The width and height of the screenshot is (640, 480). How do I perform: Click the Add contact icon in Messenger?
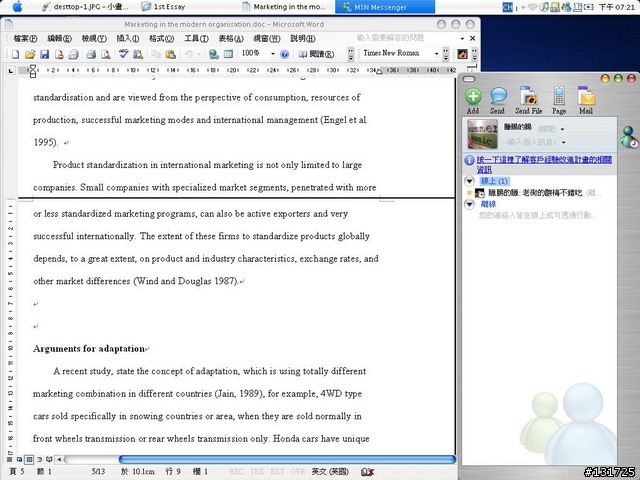[473, 97]
